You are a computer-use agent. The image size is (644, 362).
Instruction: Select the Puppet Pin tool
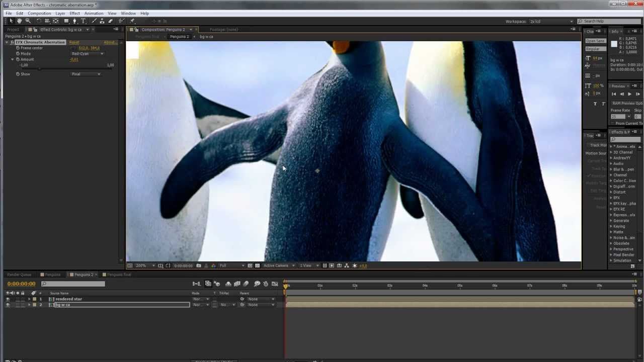(132, 21)
